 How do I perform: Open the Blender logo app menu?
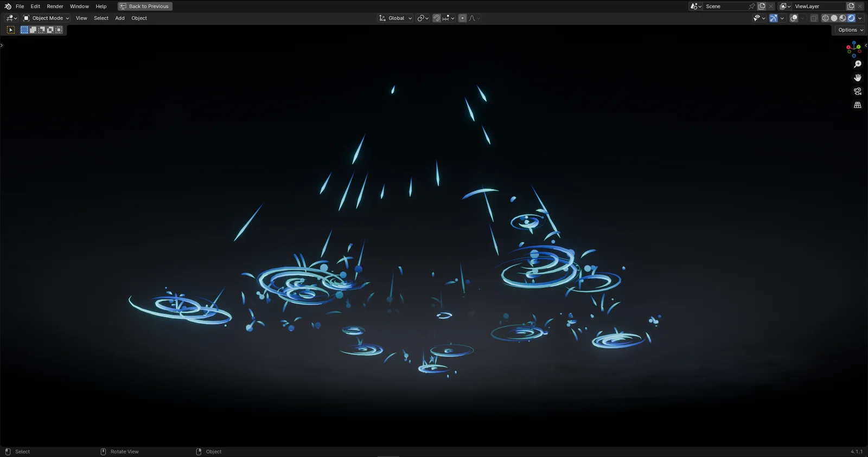point(8,7)
